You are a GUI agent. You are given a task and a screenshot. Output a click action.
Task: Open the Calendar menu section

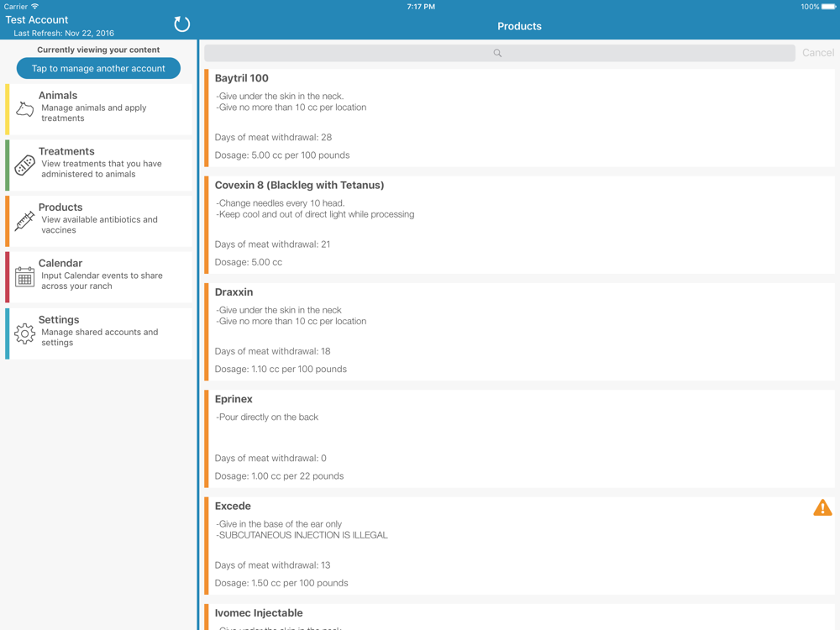[98, 277]
